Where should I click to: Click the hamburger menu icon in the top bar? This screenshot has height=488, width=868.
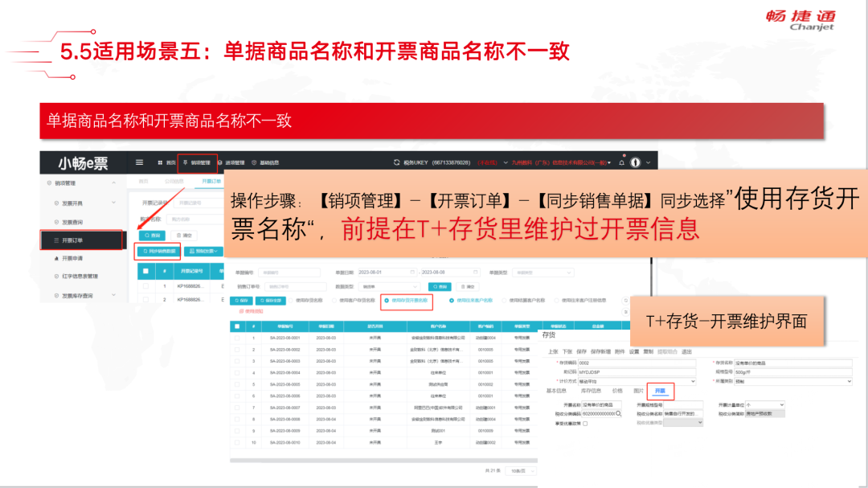pos(140,162)
